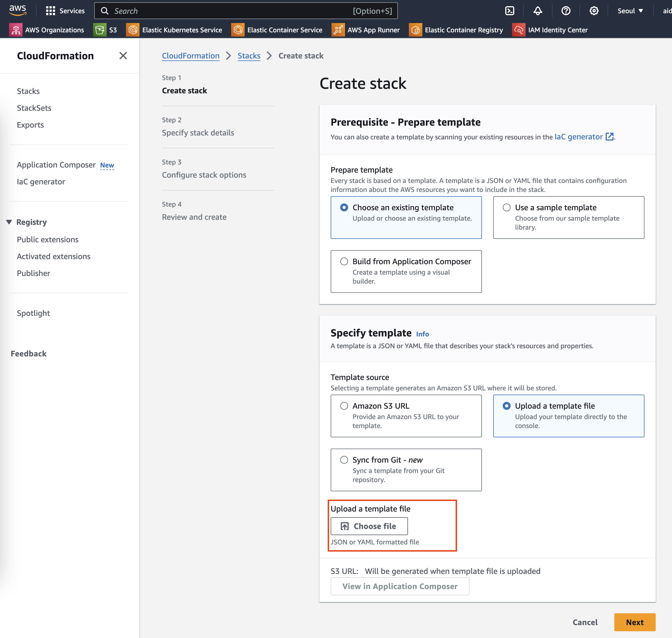Open settings gear icon in header
The image size is (672, 638).
click(x=594, y=11)
